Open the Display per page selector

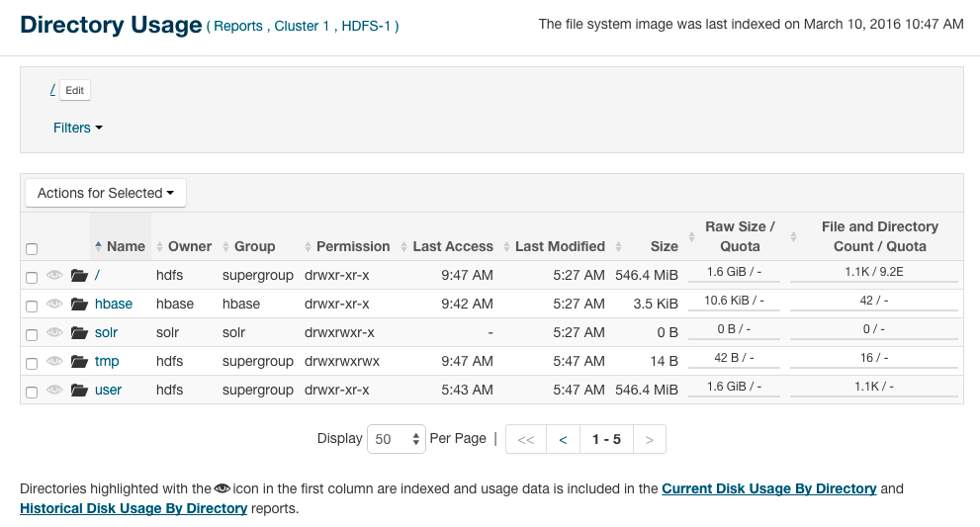[396, 439]
